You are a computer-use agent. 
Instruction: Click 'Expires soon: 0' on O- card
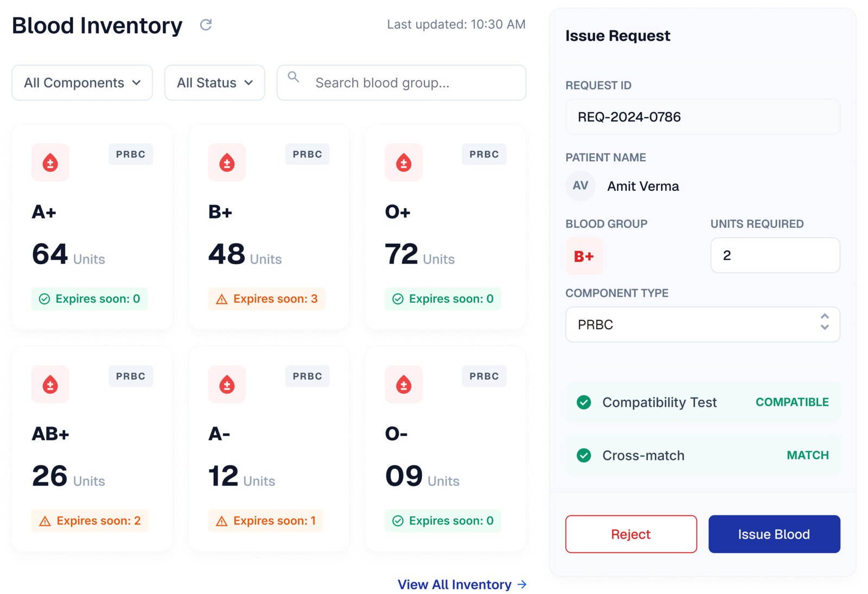click(443, 521)
